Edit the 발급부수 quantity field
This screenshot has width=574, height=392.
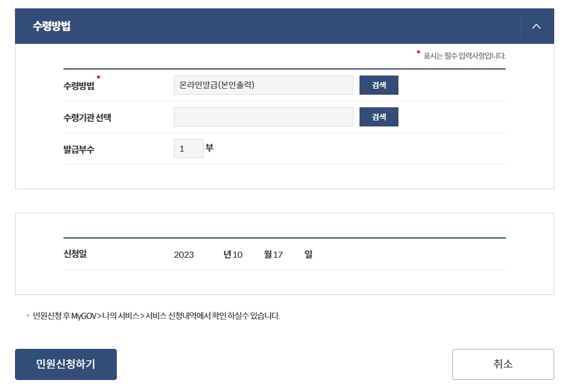click(x=189, y=149)
